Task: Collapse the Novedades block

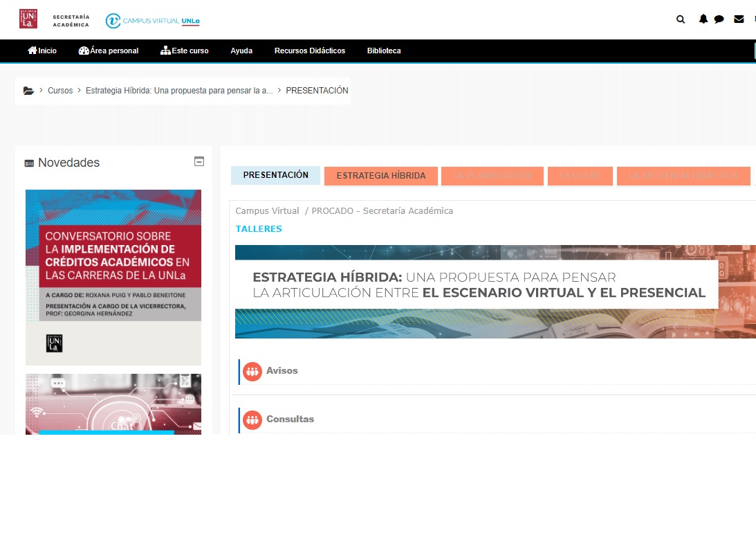Action: coord(199,162)
